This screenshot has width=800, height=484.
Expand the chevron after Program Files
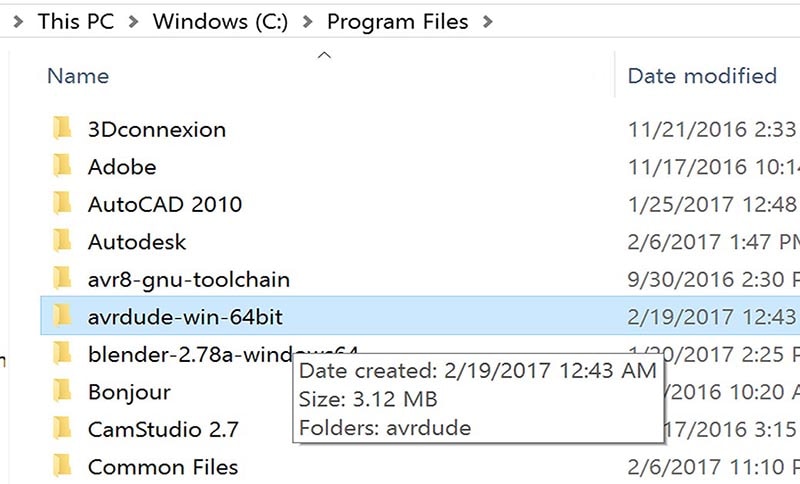coord(488,21)
